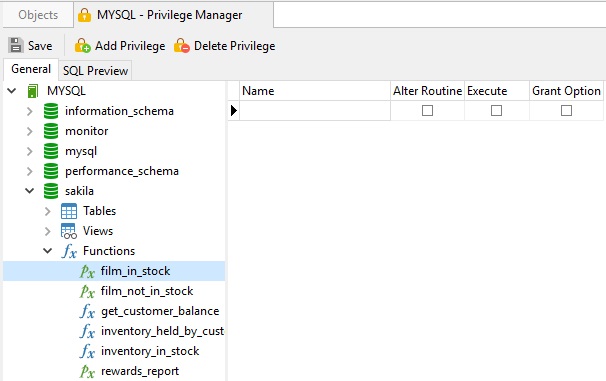Screen dimensions: 606x381
Task: Click the Save disk icon
Action: coord(16,46)
